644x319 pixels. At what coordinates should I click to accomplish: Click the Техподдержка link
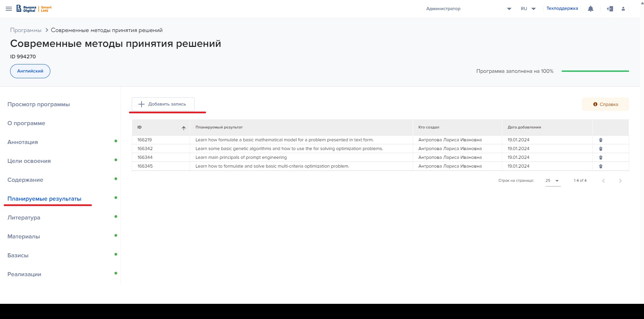pyautogui.click(x=562, y=8)
